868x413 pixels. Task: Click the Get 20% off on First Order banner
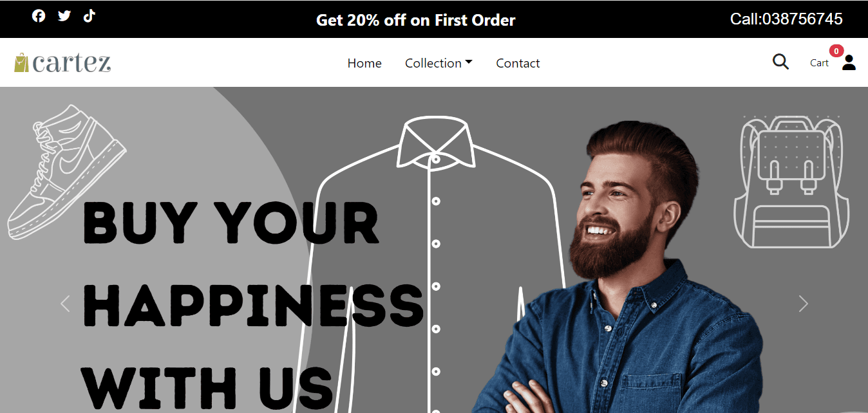(x=416, y=20)
